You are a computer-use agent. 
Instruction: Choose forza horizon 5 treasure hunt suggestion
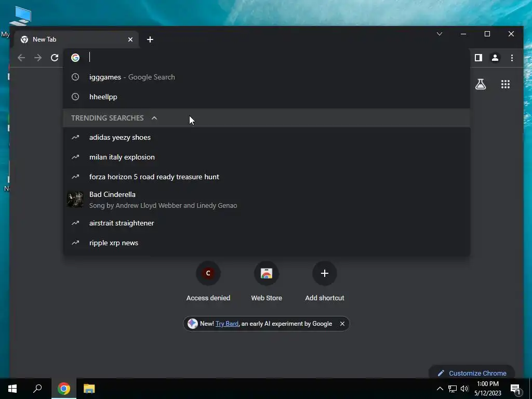pos(267,177)
